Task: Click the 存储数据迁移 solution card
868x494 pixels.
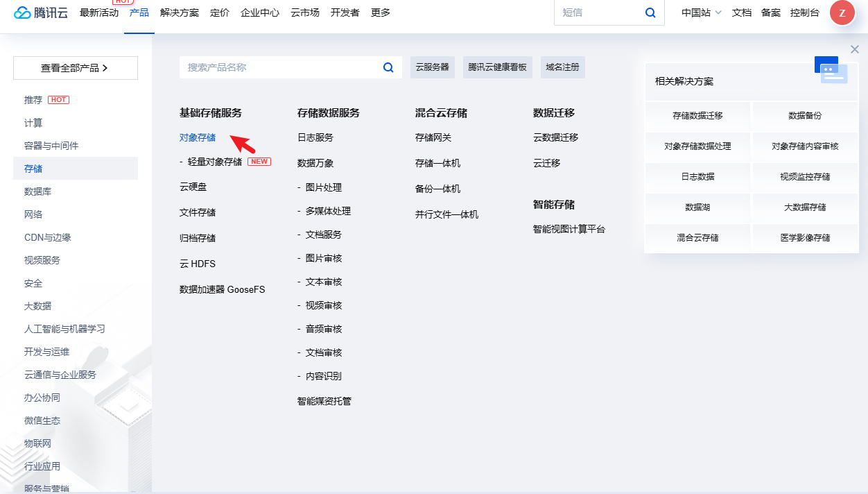Action: [x=698, y=116]
